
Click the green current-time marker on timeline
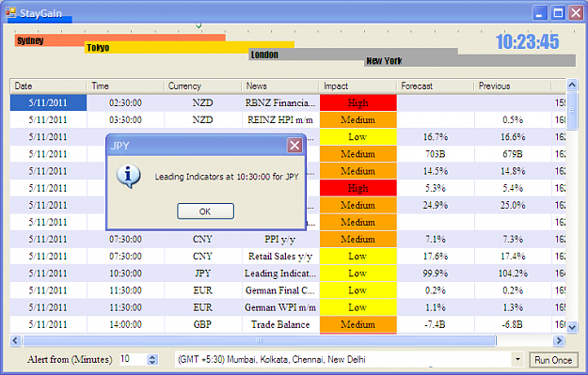[199, 25]
